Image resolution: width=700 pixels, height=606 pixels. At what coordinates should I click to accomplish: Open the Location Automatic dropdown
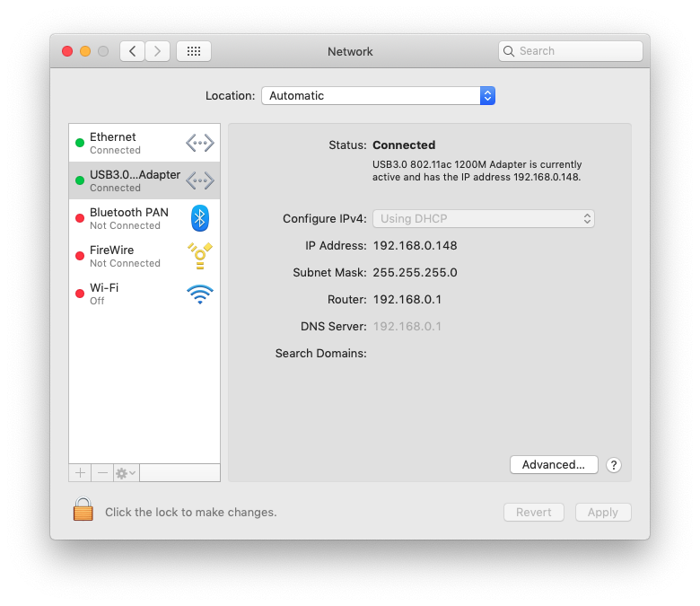378,95
